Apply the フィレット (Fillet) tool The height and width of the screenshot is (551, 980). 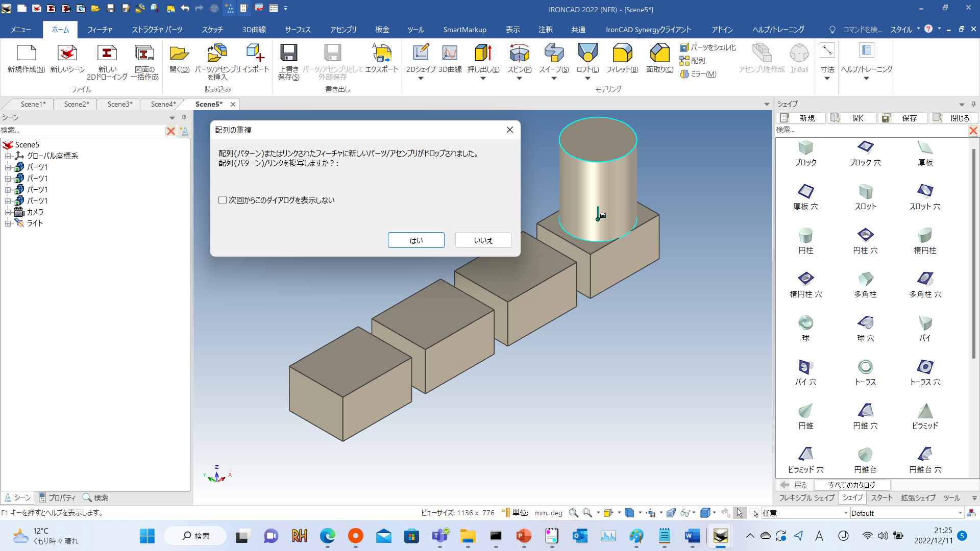pyautogui.click(x=622, y=56)
